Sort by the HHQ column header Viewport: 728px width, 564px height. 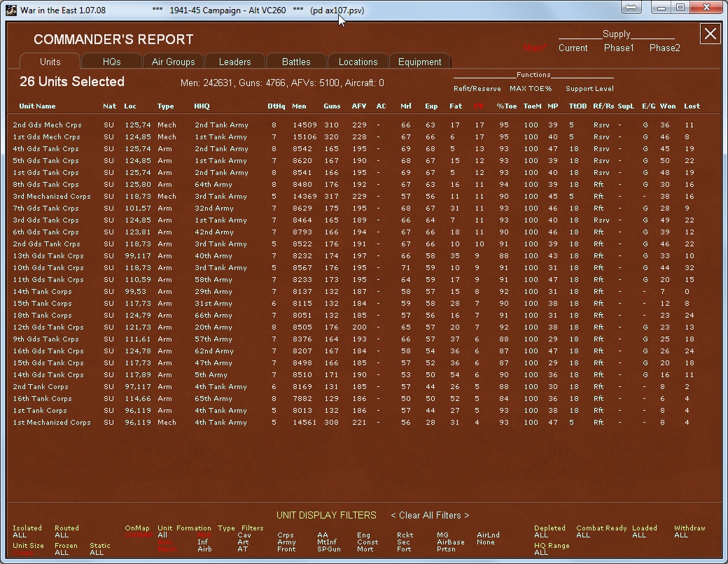tap(202, 106)
